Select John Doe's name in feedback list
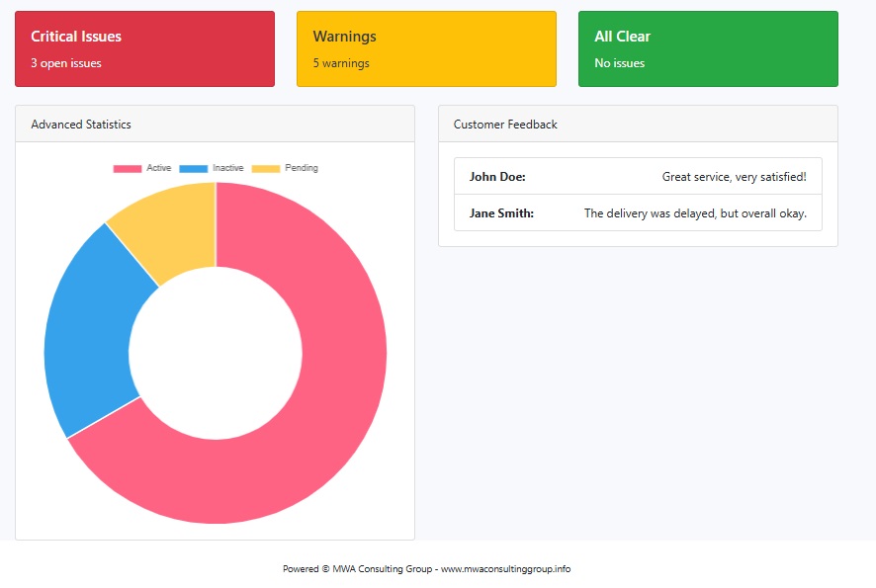This screenshot has width=876, height=588. tap(497, 177)
